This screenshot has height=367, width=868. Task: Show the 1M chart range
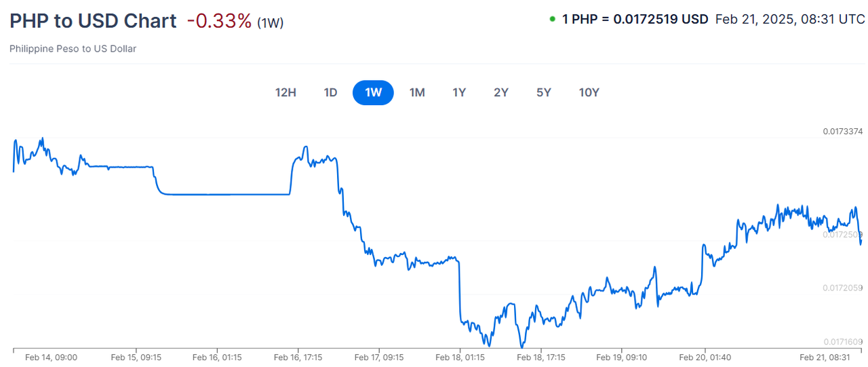[x=417, y=93]
